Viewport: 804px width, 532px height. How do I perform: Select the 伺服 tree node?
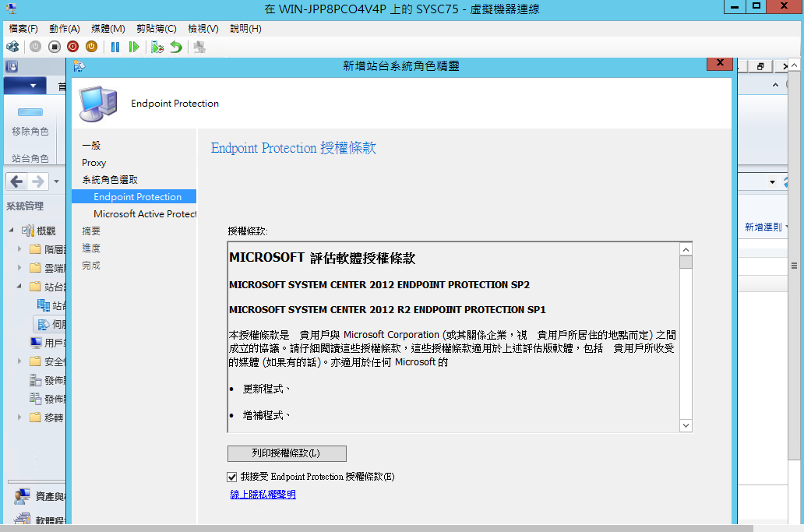pos(51,324)
